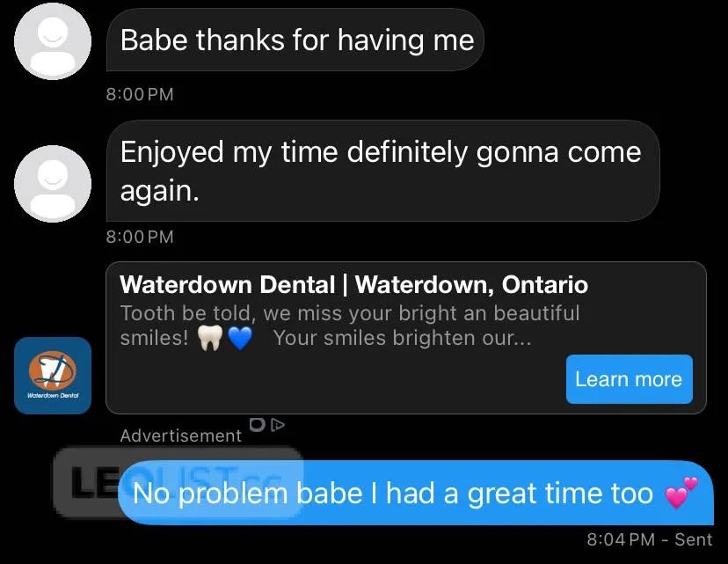The width and height of the screenshot is (728, 564).
Task: Open the Waterdown Dental advertiser profile icon
Action: click(x=52, y=375)
